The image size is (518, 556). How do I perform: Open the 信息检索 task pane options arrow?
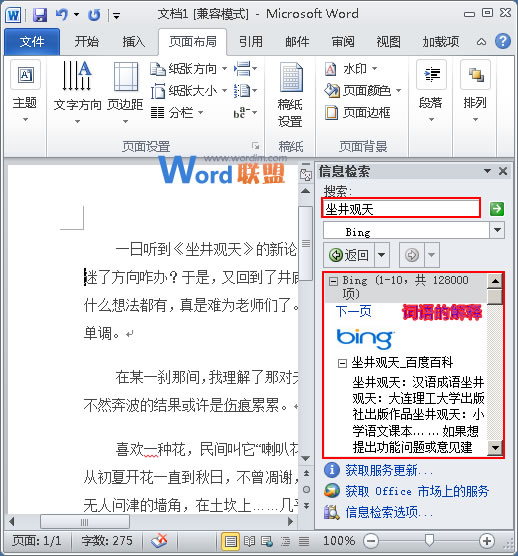(x=488, y=171)
